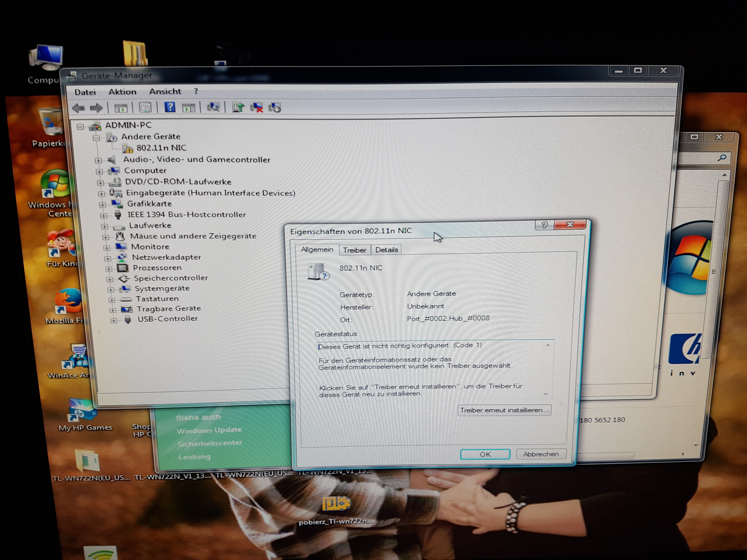The width and height of the screenshot is (747, 560).
Task: Select the Allgemein tab
Action: tap(317, 249)
